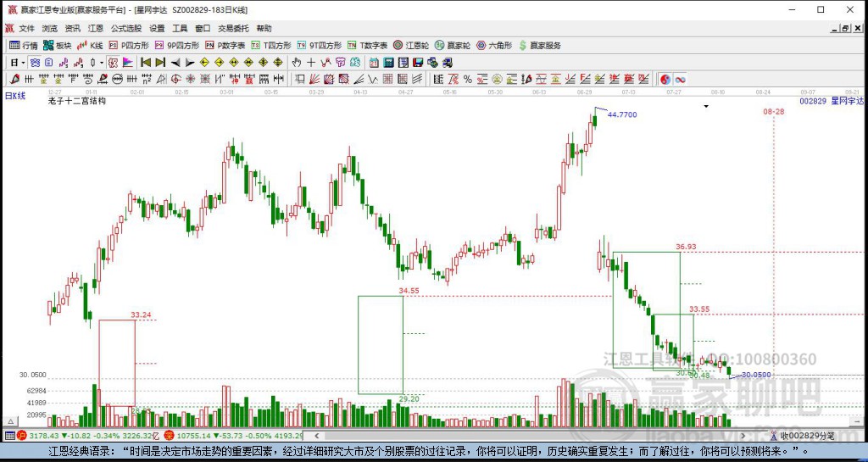Image resolution: width=868 pixels, height=462 pixels.
Task: Open the 江恩轮 Gann wheel
Action: (411, 46)
